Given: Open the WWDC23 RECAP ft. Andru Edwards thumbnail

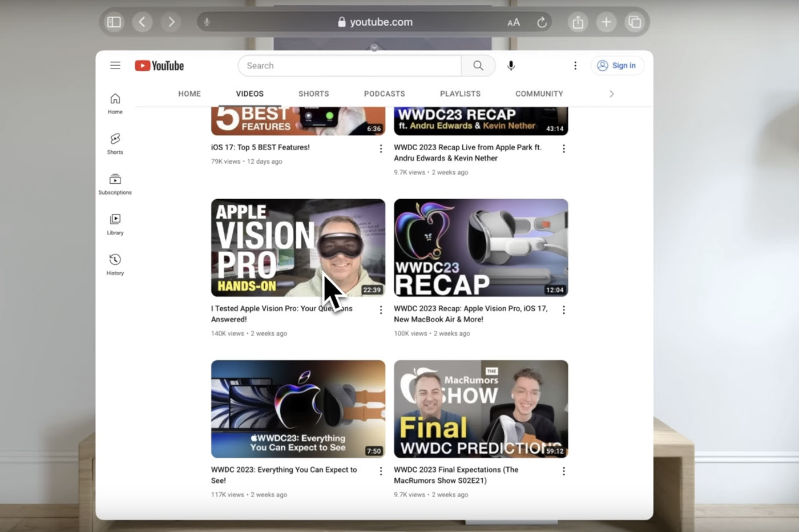Looking at the screenshot, I should (481, 121).
